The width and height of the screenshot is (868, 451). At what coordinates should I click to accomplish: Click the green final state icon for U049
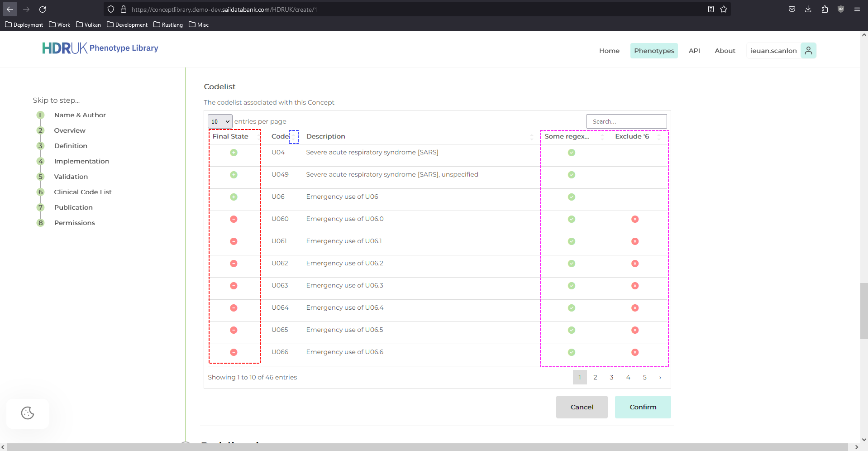(234, 175)
